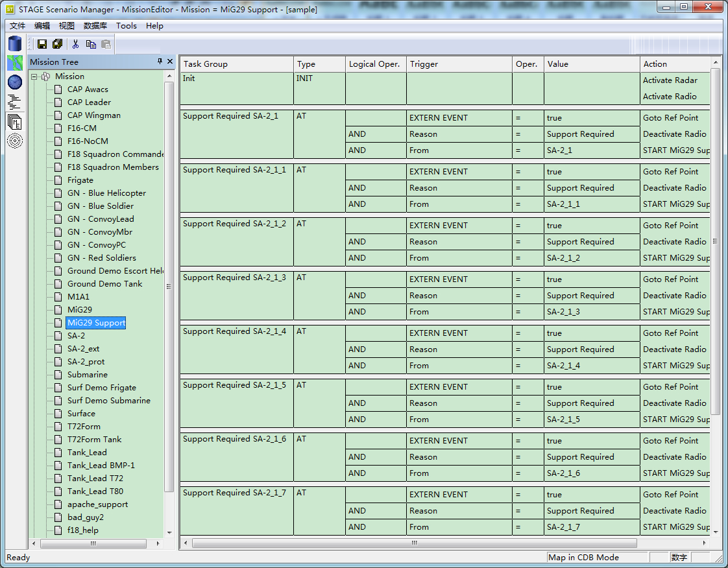Click the page icon beside SA-2
This screenshot has width=728, height=568.
58,335
